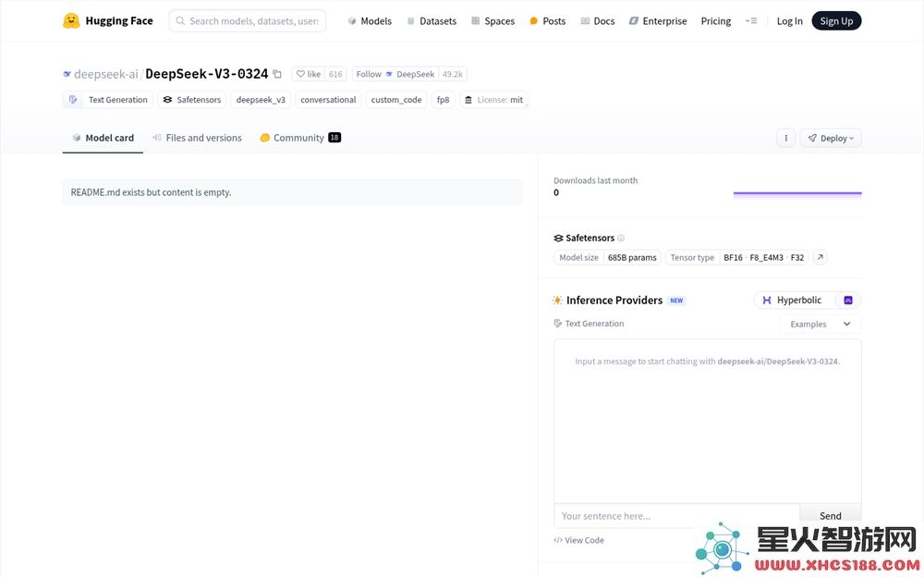Open the Examples dropdown

coord(821,324)
